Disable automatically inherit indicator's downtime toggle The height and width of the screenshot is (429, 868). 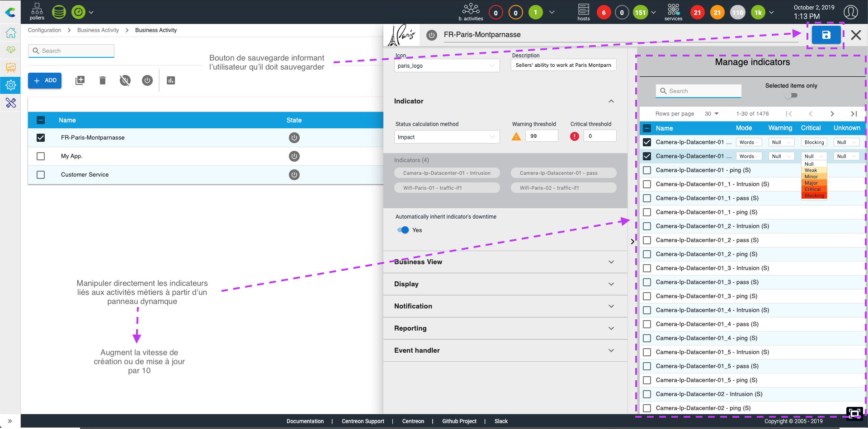tap(403, 230)
